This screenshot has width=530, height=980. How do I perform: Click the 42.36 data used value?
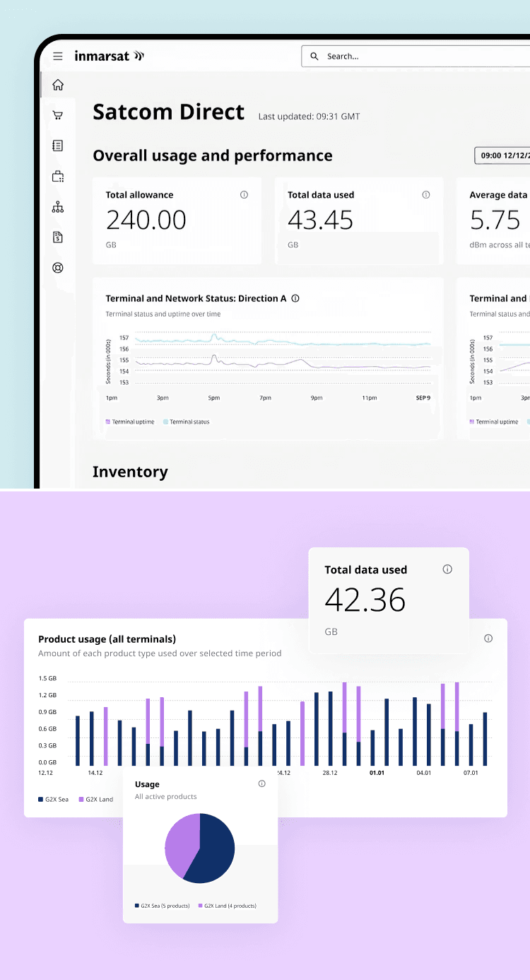(x=365, y=600)
